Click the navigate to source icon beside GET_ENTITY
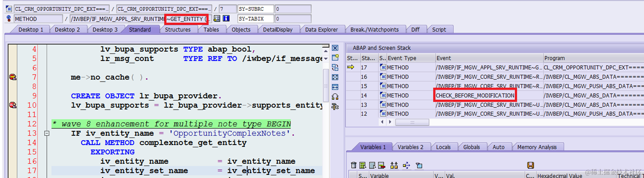Image resolution: width=644 pixels, height=178 pixels. click(x=217, y=19)
